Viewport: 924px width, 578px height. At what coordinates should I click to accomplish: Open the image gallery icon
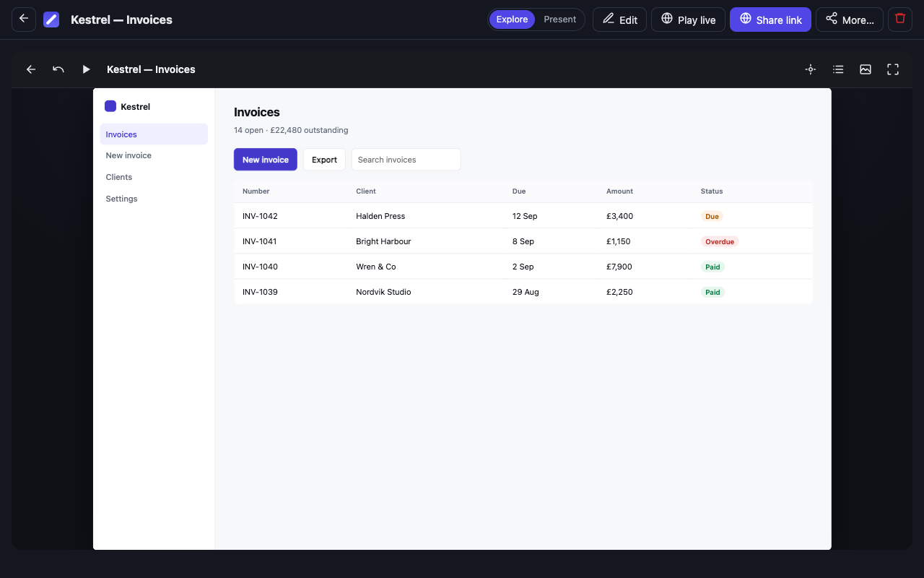pos(866,69)
